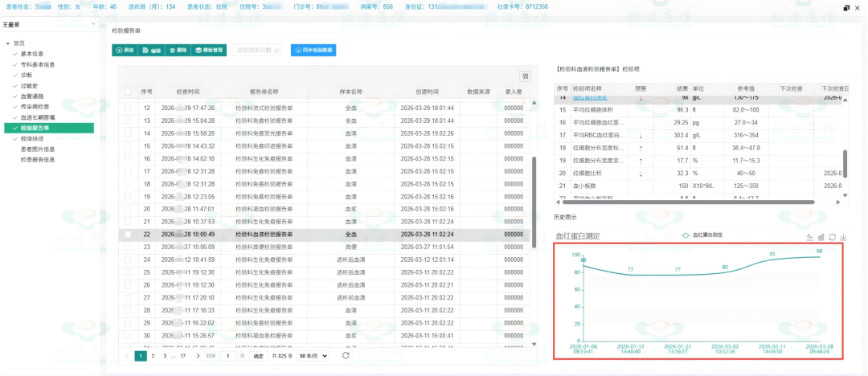This screenshot has height=376, width=868.
Task: Collapse the 首页 tree node
Action: coord(8,43)
